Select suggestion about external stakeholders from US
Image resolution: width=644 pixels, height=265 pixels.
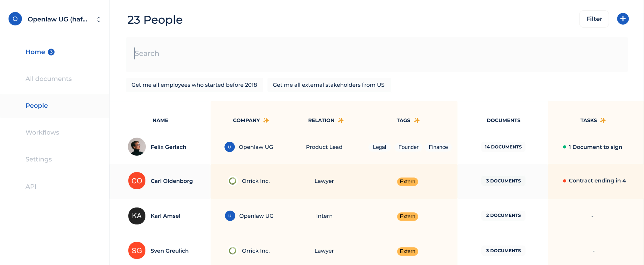pos(329,85)
